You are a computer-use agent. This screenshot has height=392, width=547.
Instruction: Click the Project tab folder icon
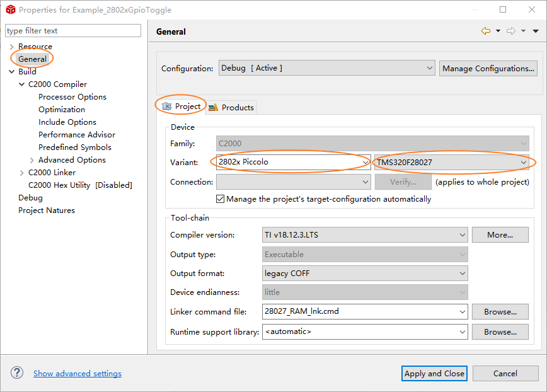tap(168, 107)
